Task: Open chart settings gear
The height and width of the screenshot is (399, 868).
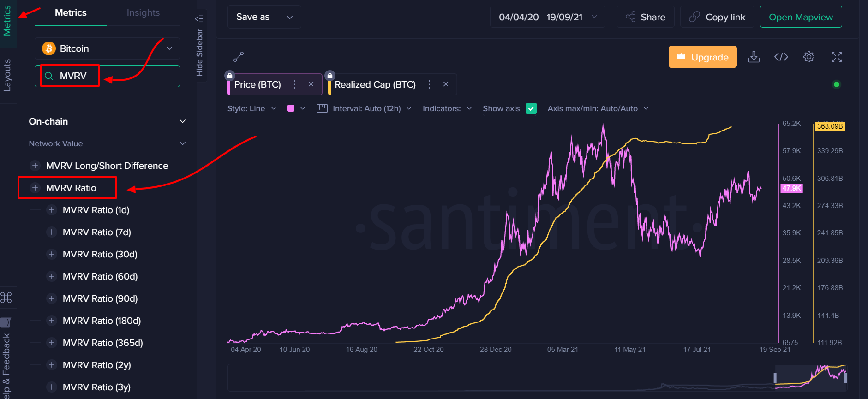Action: (809, 57)
